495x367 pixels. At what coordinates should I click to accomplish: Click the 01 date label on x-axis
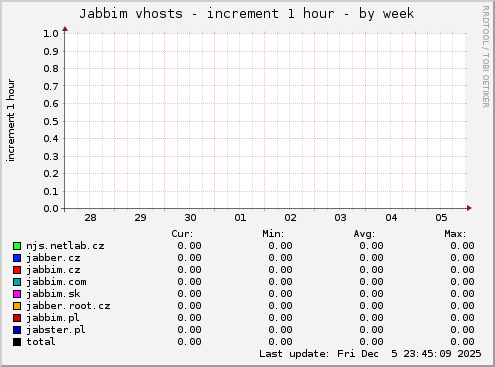click(240, 218)
